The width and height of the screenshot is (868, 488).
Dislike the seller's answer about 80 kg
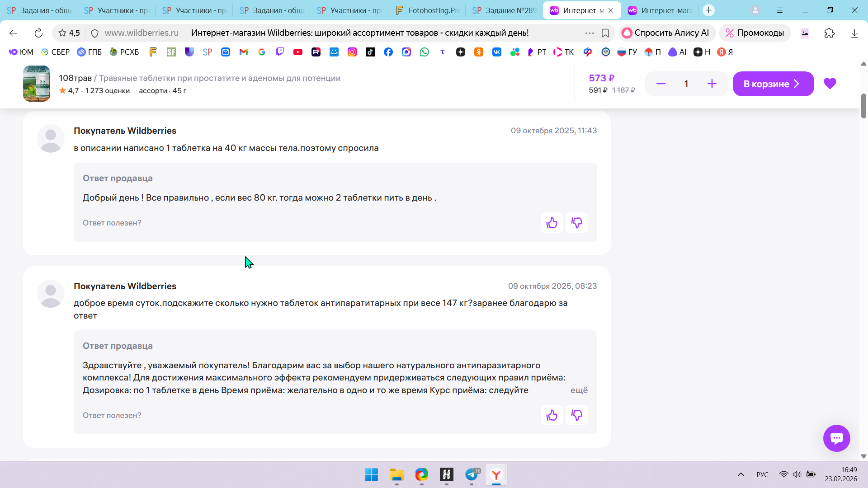pyautogui.click(x=576, y=223)
